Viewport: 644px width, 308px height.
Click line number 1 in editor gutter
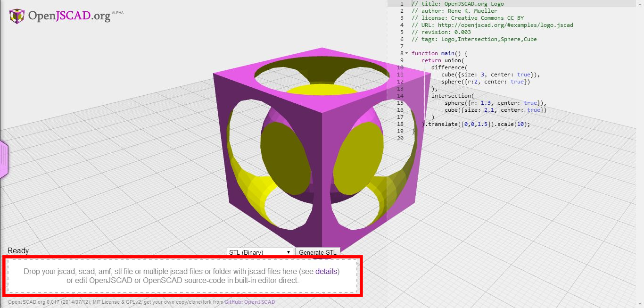[x=402, y=4]
